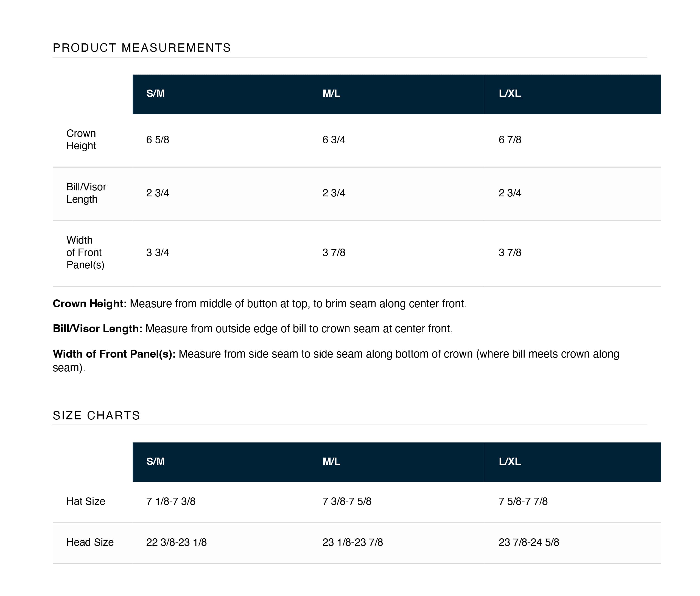700x596 pixels.
Task: Select head size range 23 7/8-24 5/8
Action: (529, 542)
